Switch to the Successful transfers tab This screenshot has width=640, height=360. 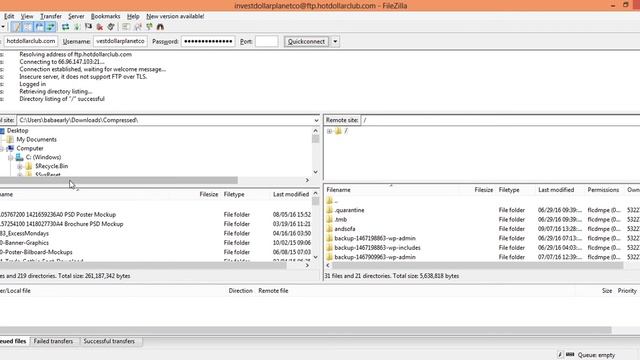click(109, 341)
